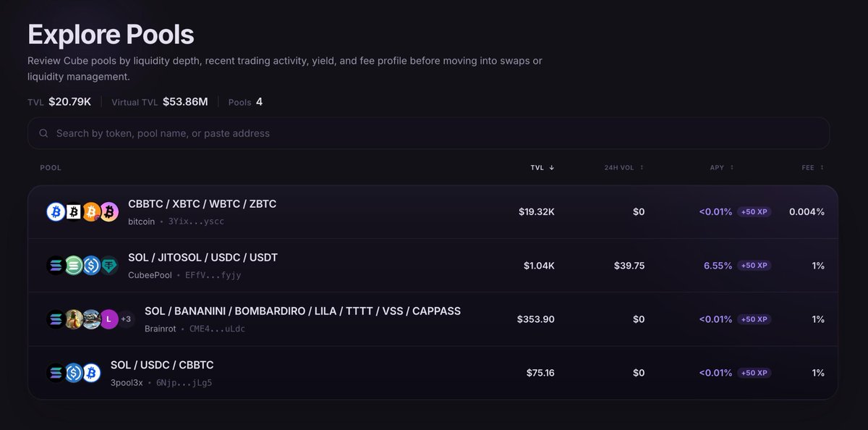Viewport: 868px width, 430px height.
Task: Click the USDT token icon in CubeePool
Action: pos(109,266)
